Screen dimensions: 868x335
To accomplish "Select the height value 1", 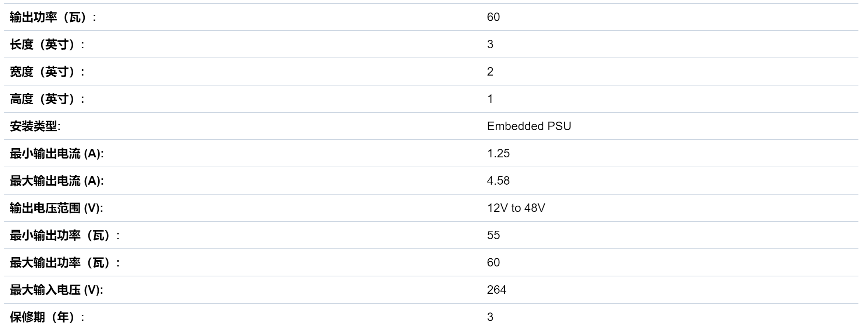I will coord(490,99).
